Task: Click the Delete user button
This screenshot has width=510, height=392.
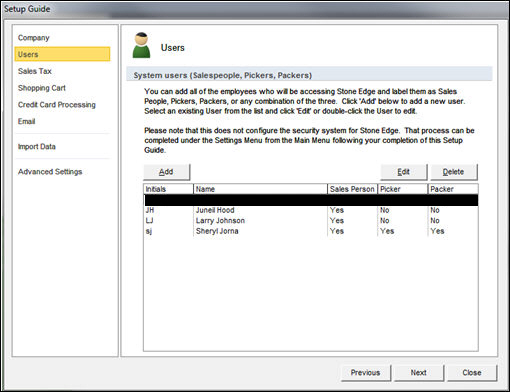Action: [x=454, y=172]
